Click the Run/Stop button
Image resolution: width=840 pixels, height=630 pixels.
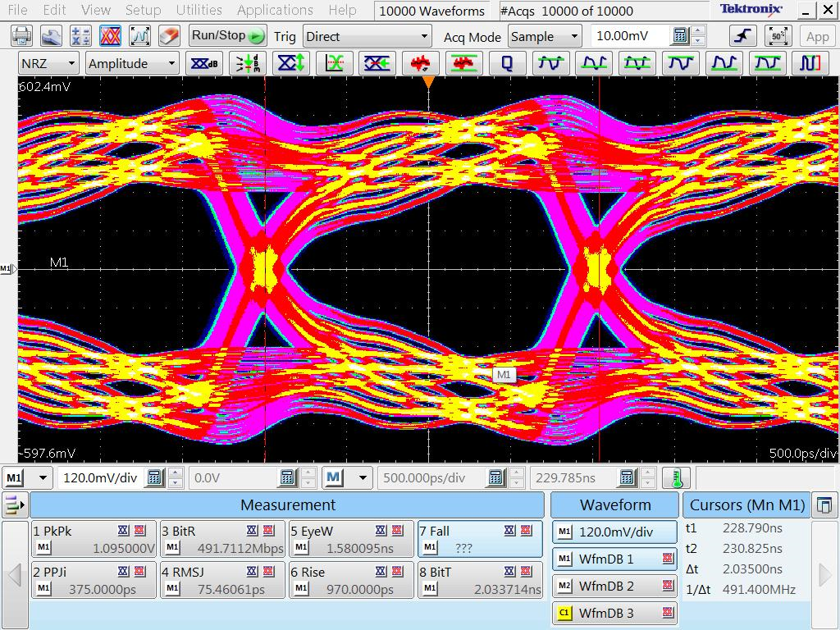click(228, 36)
